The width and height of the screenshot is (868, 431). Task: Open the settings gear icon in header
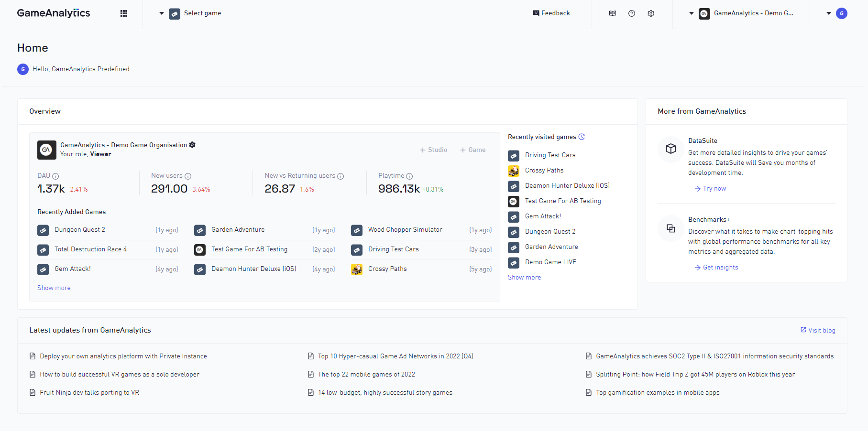651,13
